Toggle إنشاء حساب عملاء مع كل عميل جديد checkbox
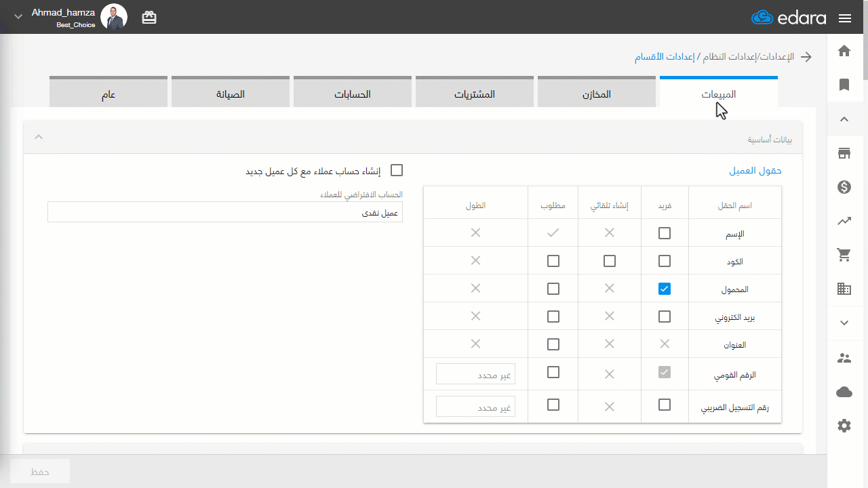Viewport: 868px width, 488px height. click(x=397, y=170)
